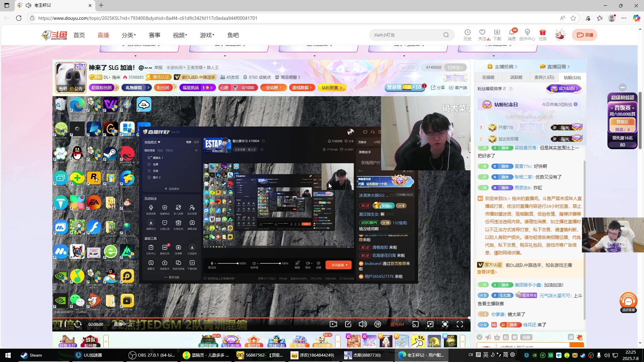Click the 超级粉丝团 badge button
The width and height of the screenshot is (644, 362).
[x=104, y=87]
